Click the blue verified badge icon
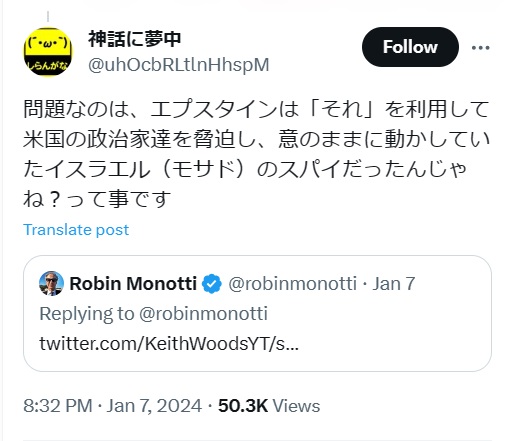509x441 pixels. [x=212, y=284]
